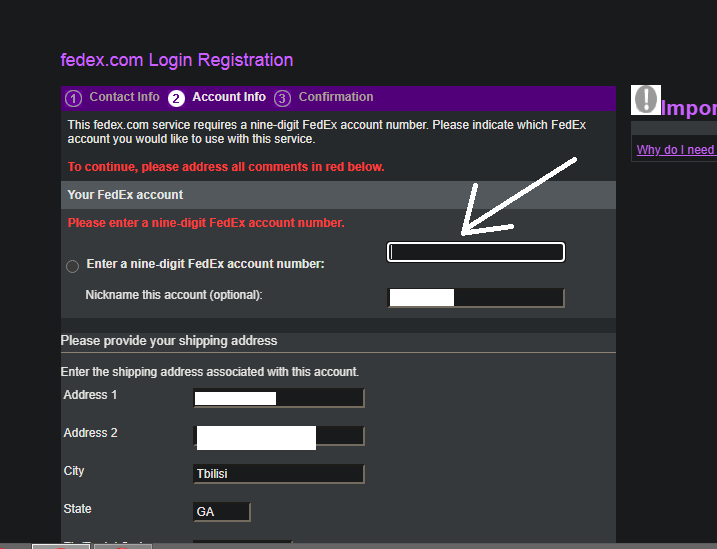Click the Address 2 text field
Viewport: 717px width, 549px height.
point(278,436)
